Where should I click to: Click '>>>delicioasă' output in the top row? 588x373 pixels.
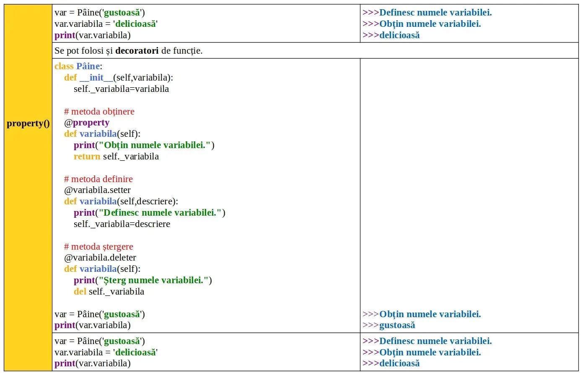point(391,35)
